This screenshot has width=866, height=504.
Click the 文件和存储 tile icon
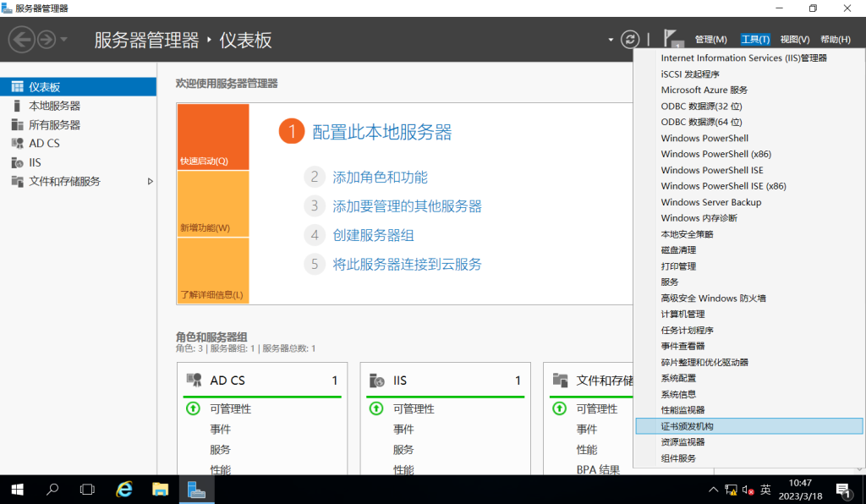point(560,380)
